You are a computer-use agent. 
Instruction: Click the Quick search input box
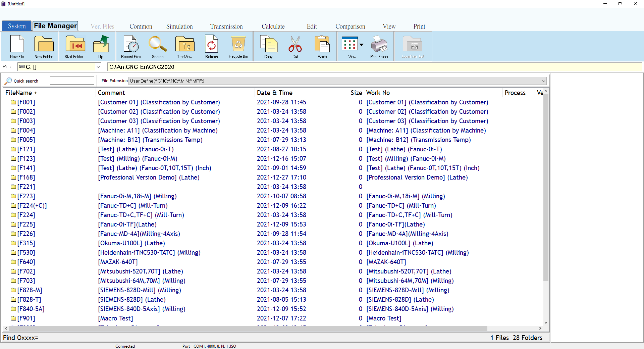72,81
